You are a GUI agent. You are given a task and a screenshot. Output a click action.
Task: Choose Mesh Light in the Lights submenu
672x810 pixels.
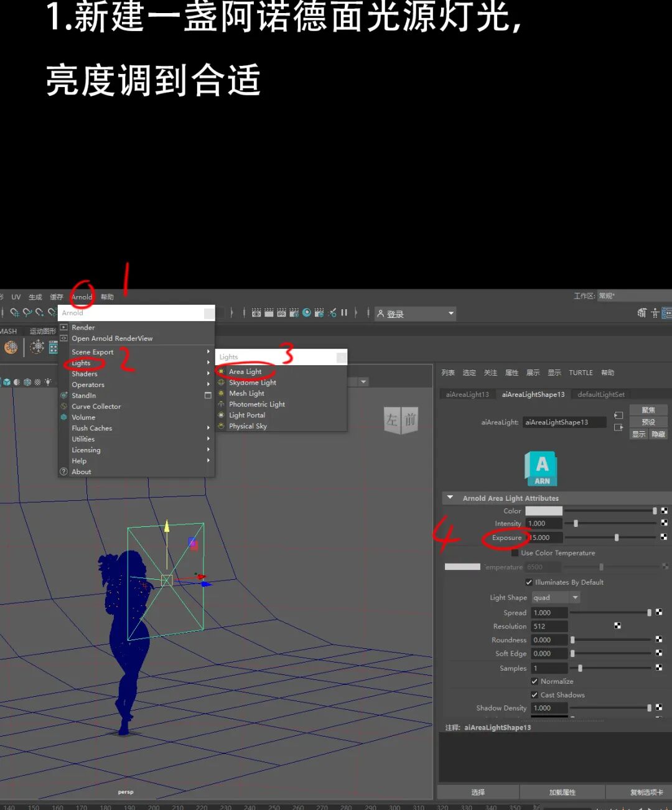(x=281, y=393)
